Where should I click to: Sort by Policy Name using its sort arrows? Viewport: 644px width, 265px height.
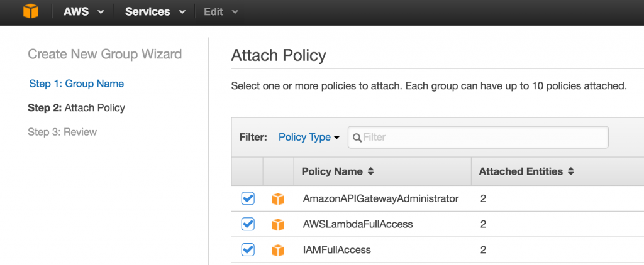tap(370, 172)
